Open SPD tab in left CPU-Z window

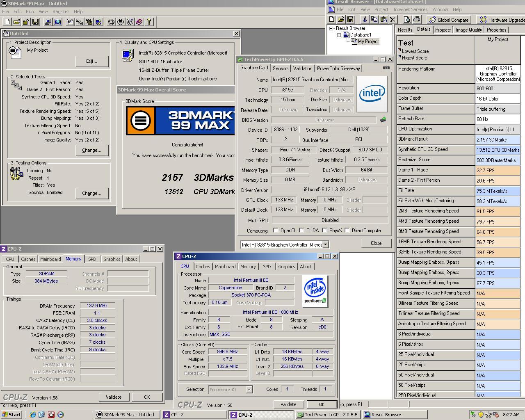pos(92,259)
